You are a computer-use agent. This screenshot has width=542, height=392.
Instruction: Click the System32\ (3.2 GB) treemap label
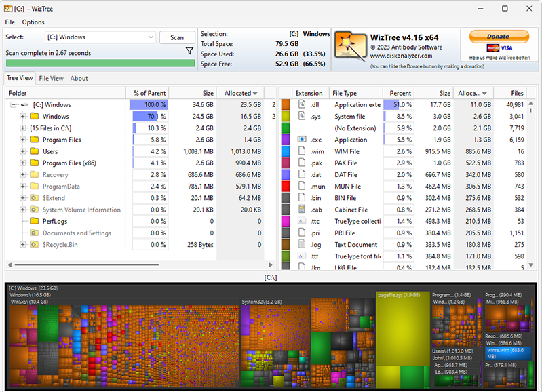[262, 302]
